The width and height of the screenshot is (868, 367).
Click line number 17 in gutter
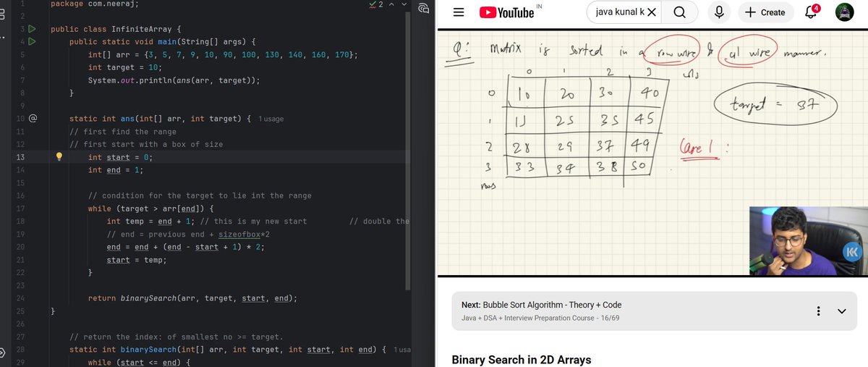(20, 208)
